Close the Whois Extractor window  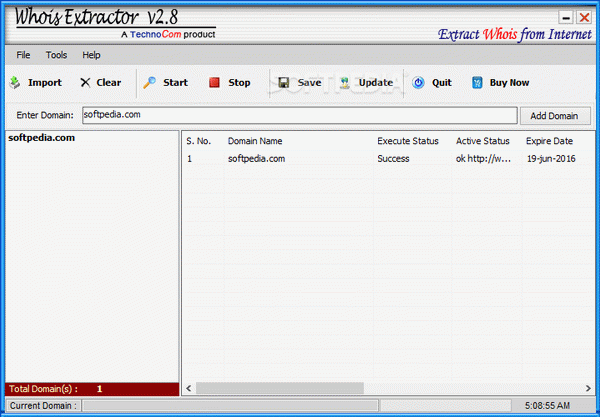584,17
